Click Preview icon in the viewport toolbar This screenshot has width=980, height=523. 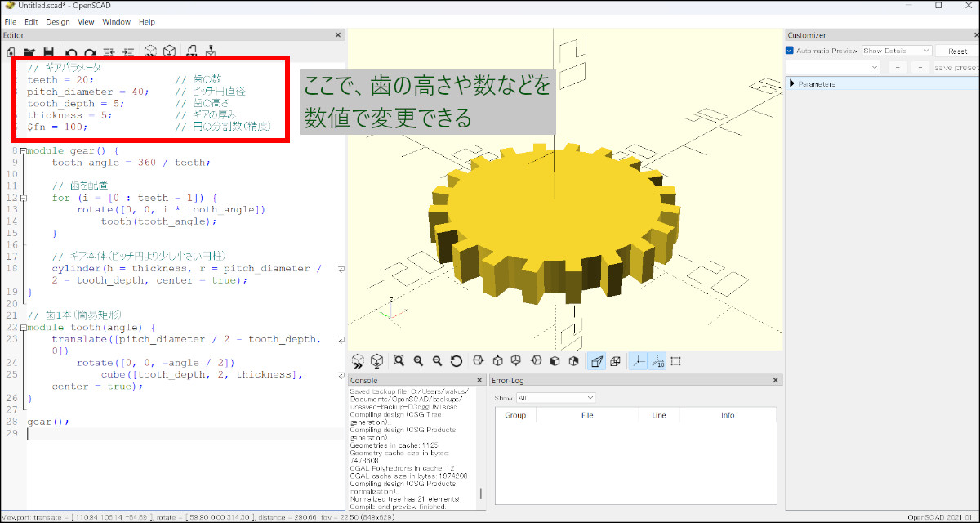(x=358, y=361)
